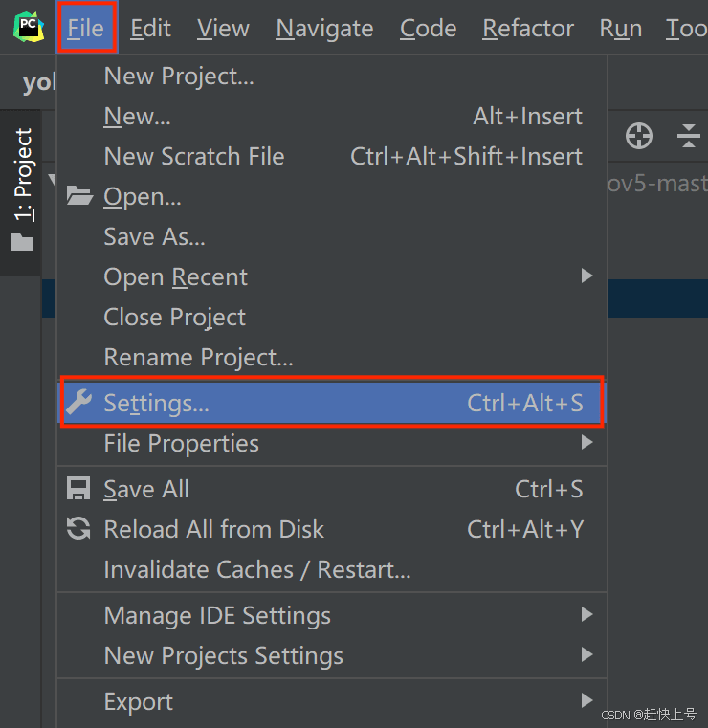Expand the New Projects Settings submenu
This screenshot has width=708, height=728.
(586, 655)
